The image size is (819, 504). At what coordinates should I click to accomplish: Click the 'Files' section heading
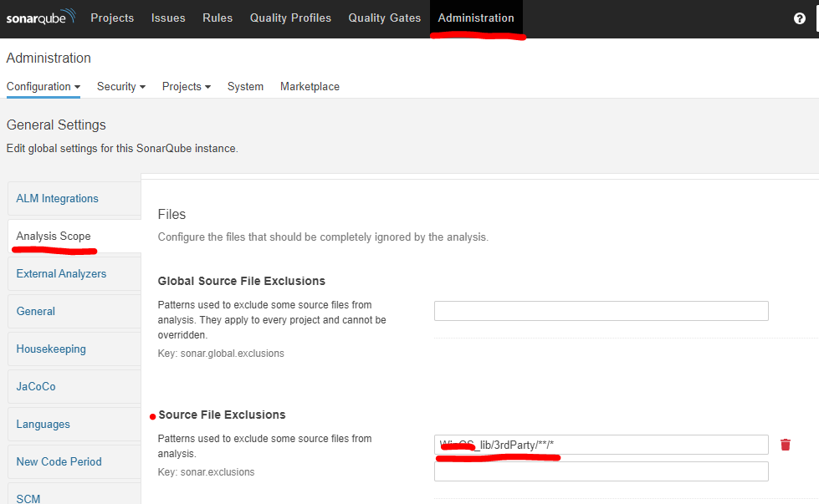pos(171,215)
